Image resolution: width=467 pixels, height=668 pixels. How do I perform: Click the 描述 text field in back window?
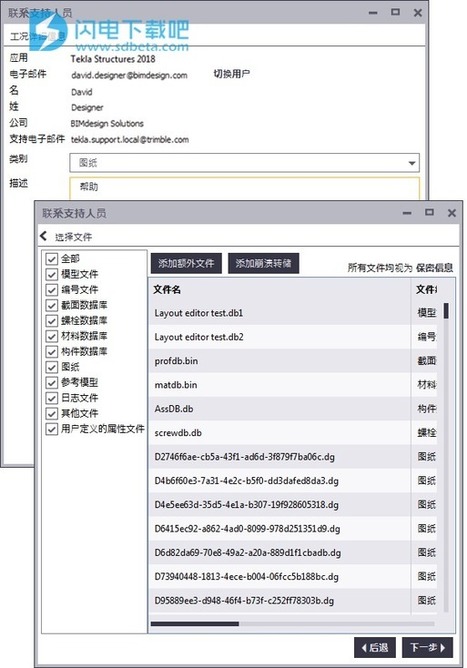pyautogui.click(x=244, y=189)
